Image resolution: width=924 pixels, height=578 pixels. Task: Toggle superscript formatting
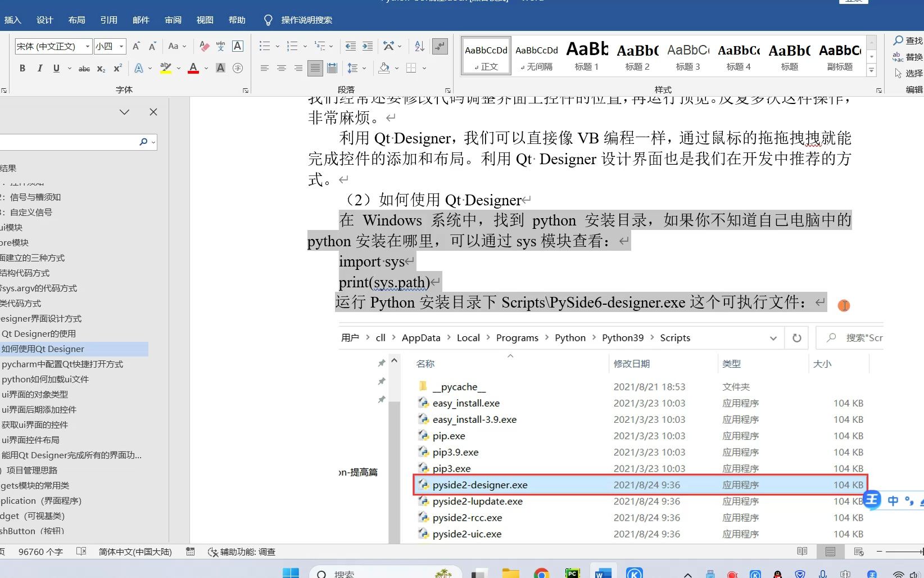(117, 68)
